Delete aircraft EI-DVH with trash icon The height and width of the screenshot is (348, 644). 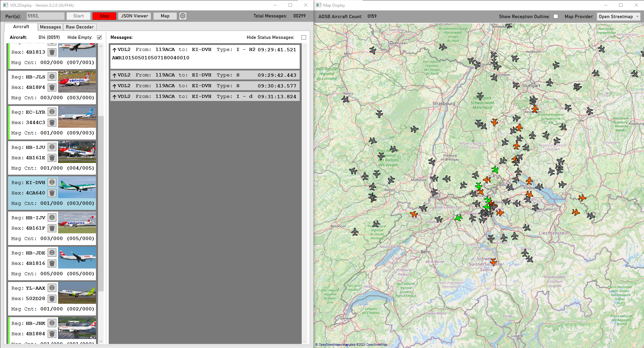coord(52,193)
